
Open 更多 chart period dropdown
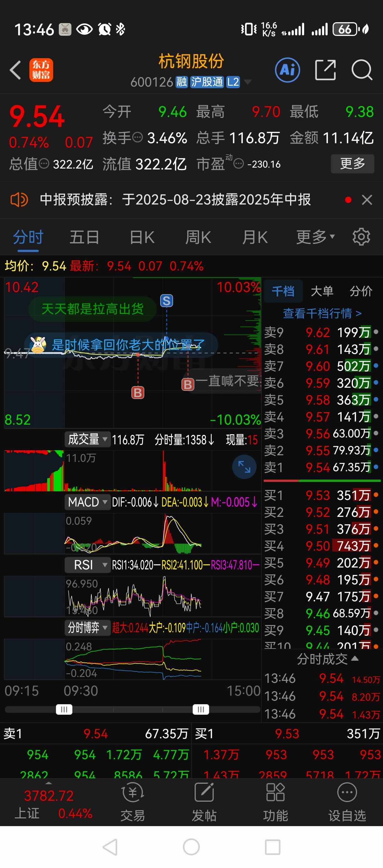pyautogui.click(x=316, y=237)
